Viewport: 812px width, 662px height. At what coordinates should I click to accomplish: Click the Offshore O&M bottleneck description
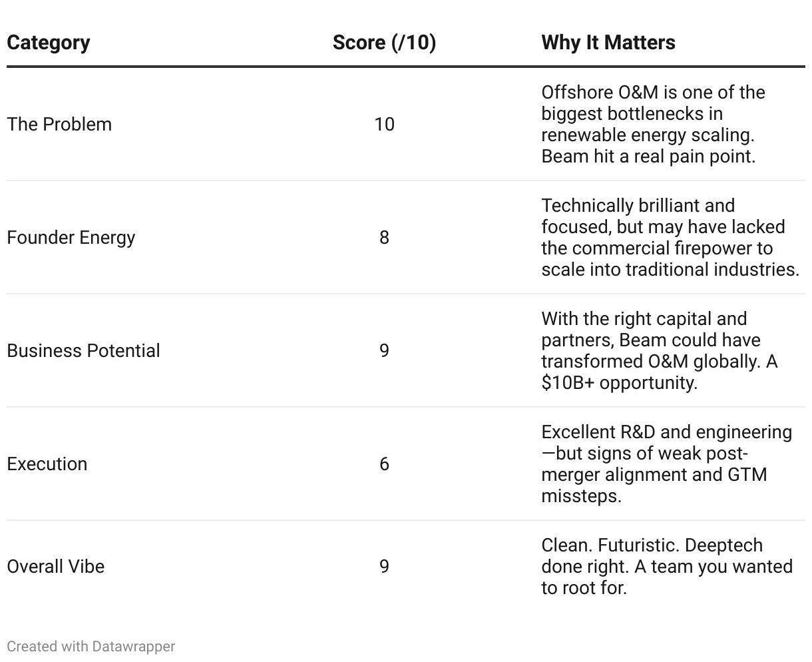click(652, 125)
